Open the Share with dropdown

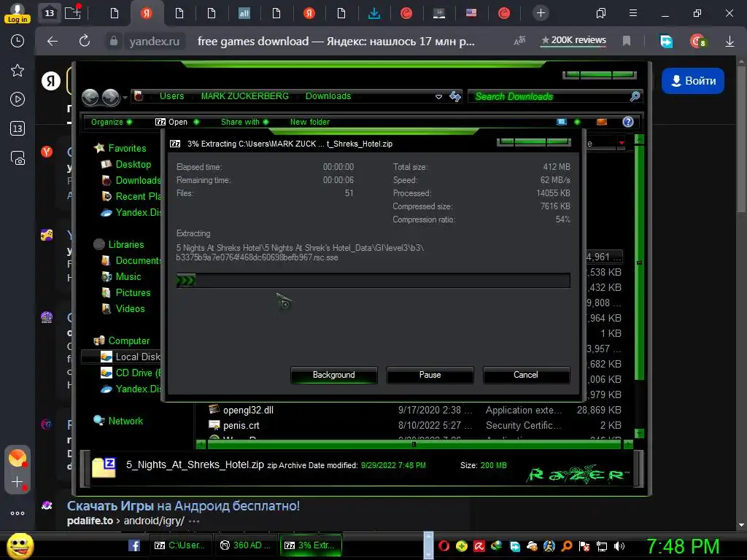pos(244,122)
